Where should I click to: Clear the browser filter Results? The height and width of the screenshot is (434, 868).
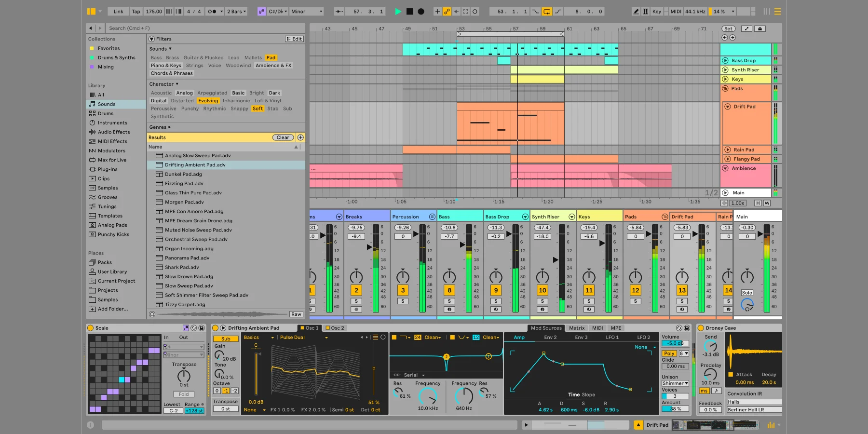283,137
